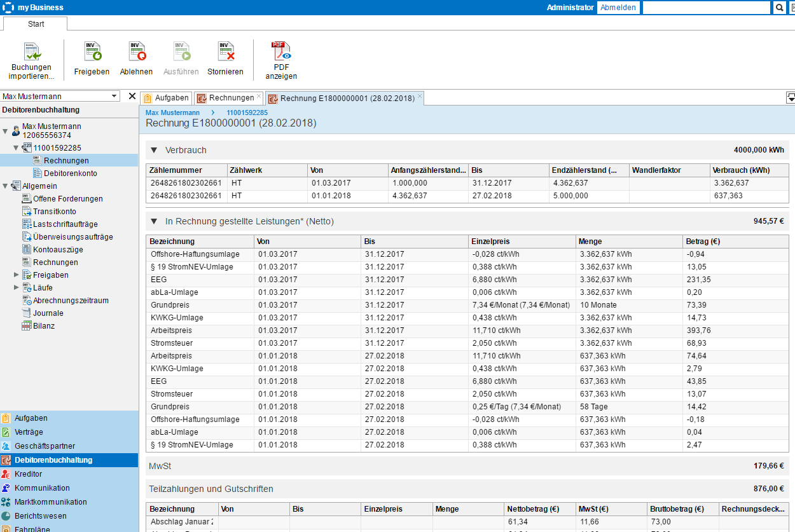Screen dimensions: 795x532
Task: Click into the top search field
Action: 706,8
